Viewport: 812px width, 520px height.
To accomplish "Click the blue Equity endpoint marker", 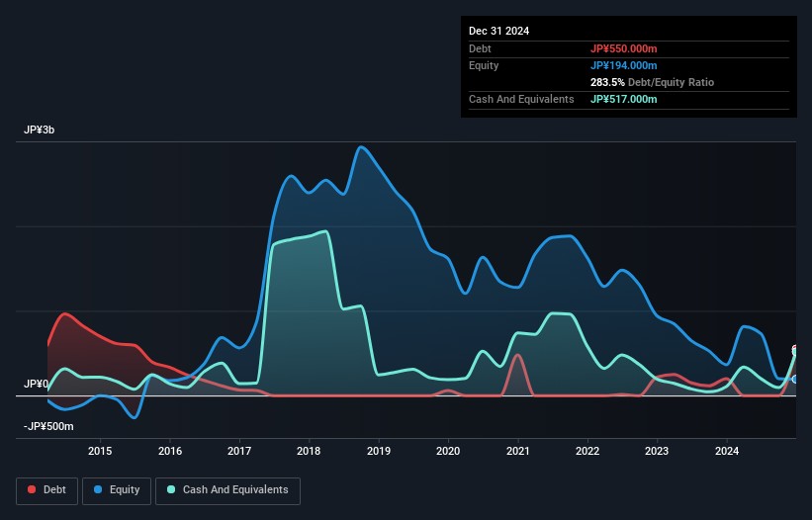I will (794, 380).
